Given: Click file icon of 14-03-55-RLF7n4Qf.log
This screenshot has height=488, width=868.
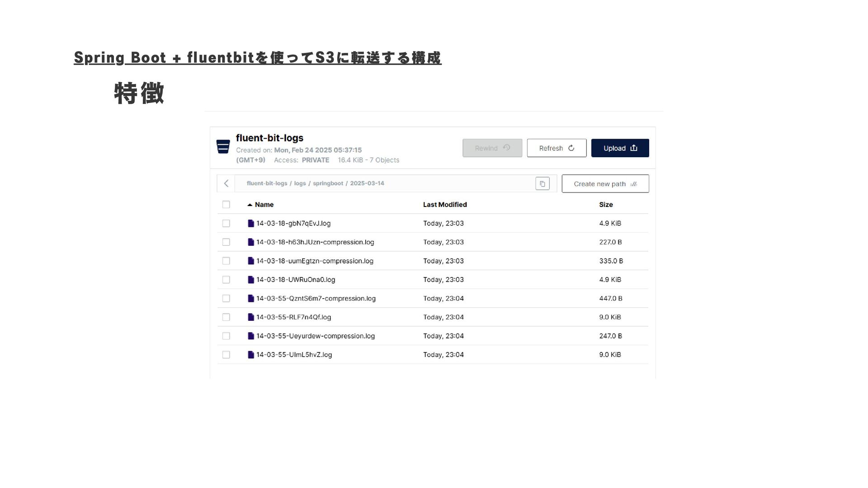Looking at the screenshot, I should [251, 317].
